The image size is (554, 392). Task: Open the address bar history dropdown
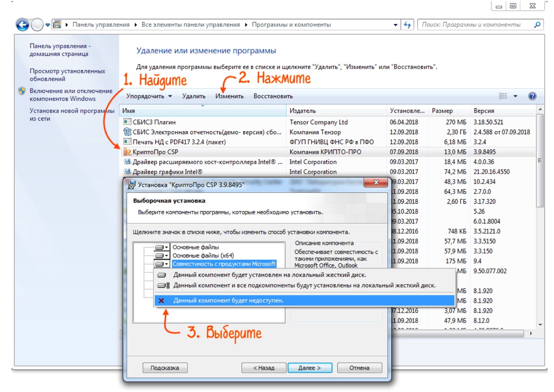click(x=395, y=25)
